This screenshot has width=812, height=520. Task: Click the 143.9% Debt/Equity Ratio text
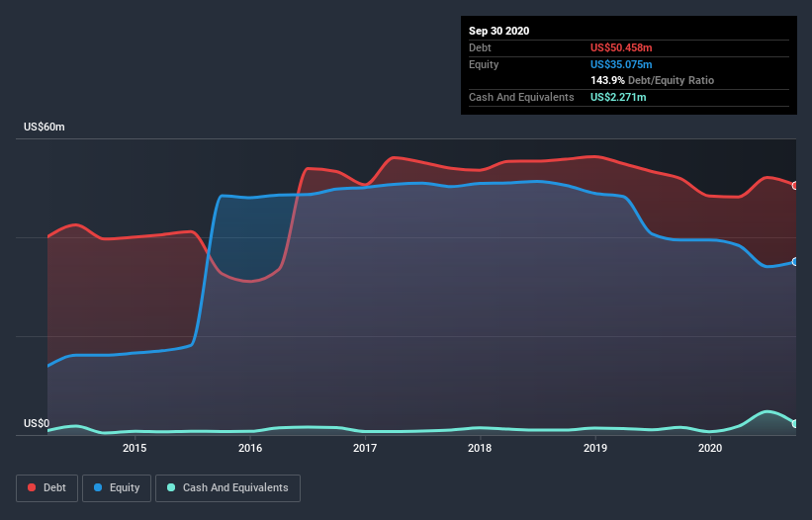(653, 80)
